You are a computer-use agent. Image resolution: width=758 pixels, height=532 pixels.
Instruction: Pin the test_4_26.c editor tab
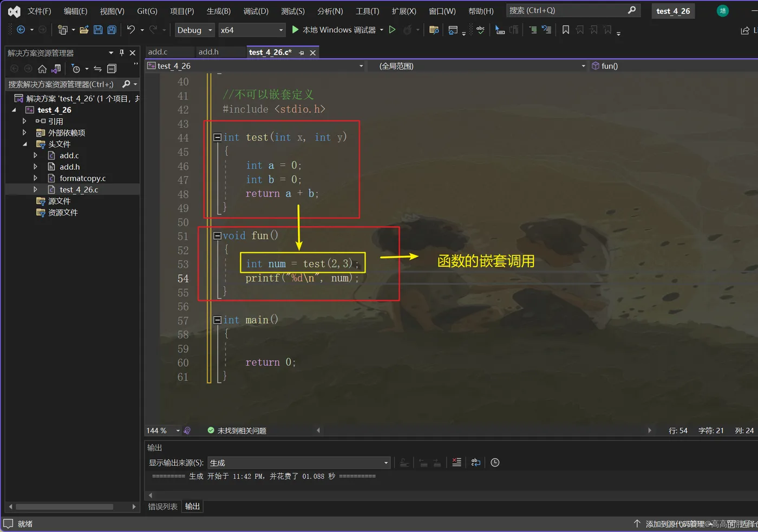302,52
